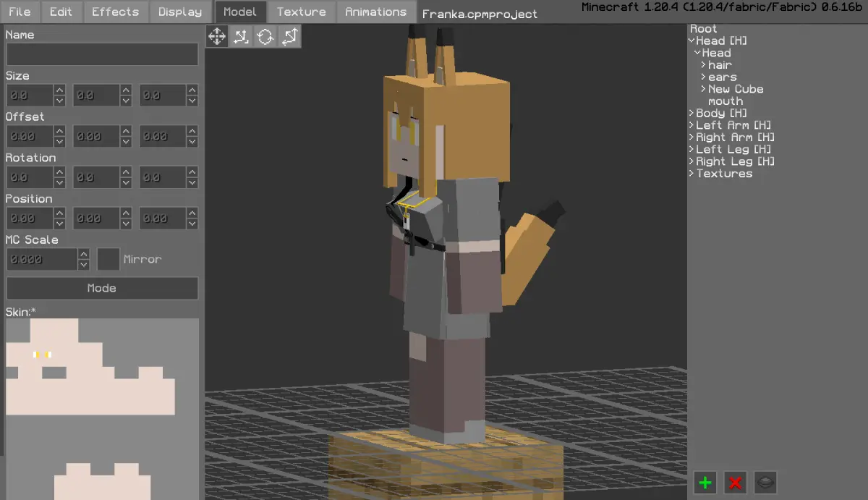
Task: Expand the Textures tree node
Action: 692,174
